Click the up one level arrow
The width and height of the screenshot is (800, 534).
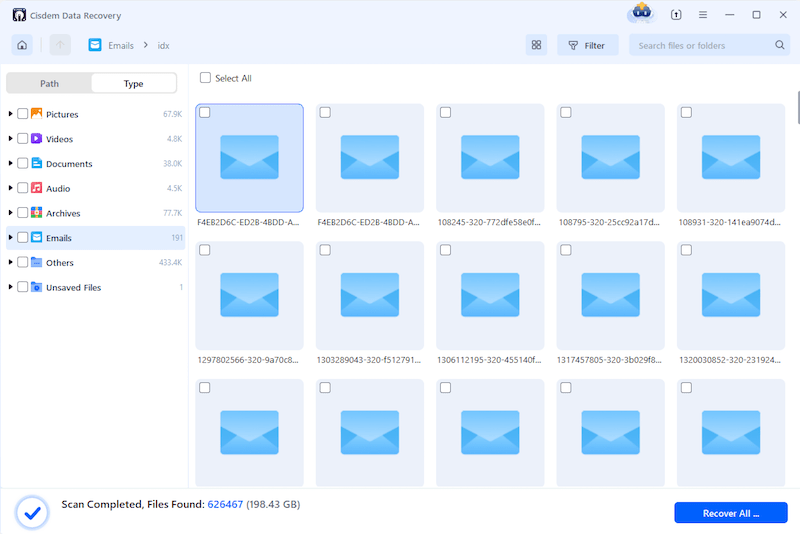(60, 45)
